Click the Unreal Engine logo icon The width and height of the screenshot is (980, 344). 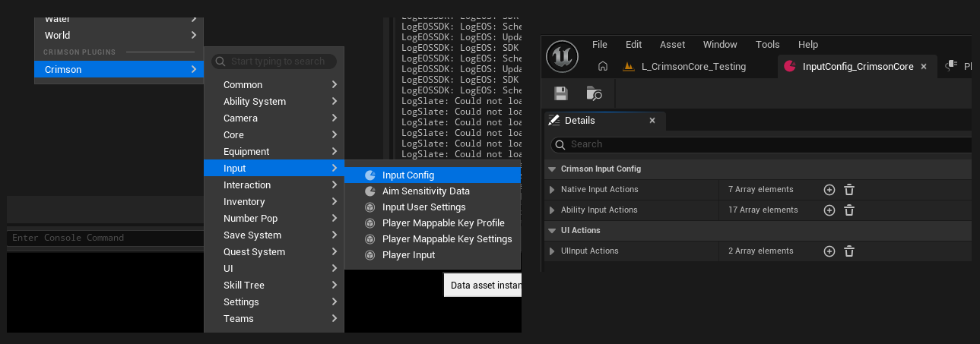[563, 56]
